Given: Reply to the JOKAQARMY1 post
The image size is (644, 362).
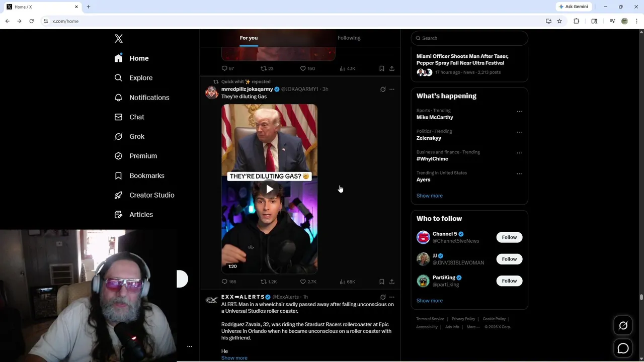Looking at the screenshot, I should point(229,282).
